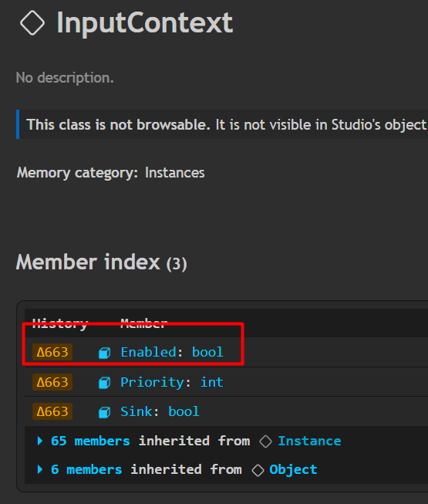428x504 pixels.
Task: Click the 'No description.' text
Action: [x=65, y=78]
